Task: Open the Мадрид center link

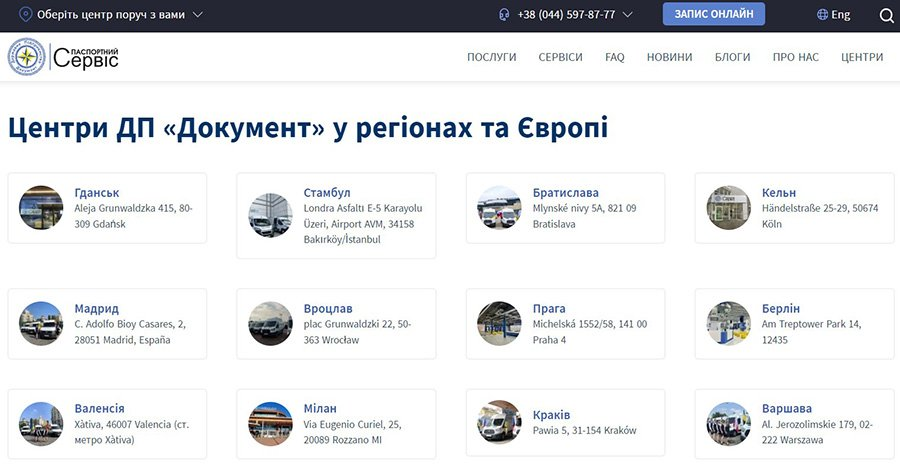Action: [96, 308]
